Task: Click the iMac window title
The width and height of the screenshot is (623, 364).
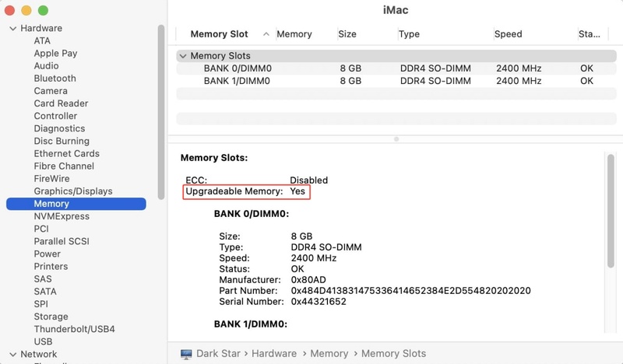Action: pyautogui.click(x=396, y=10)
